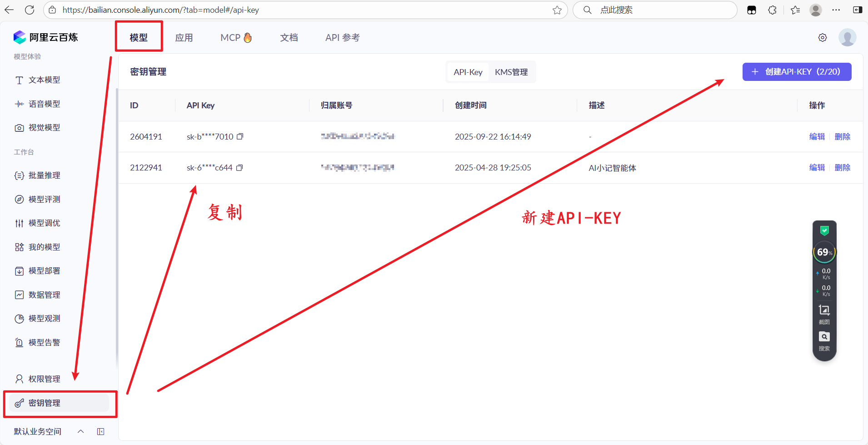Bookmark this page with star icon
This screenshot has height=445, width=868.
[557, 10]
